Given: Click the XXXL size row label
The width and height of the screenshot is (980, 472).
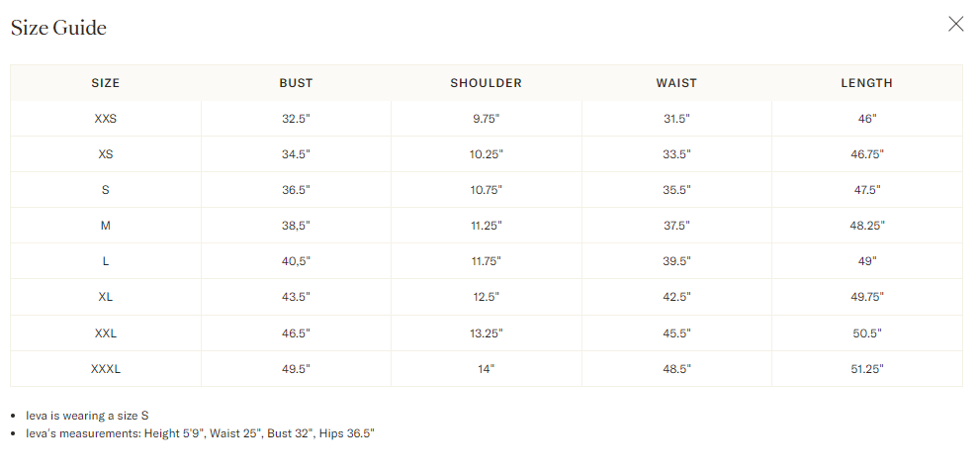Looking at the screenshot, I should pos(106,369).
